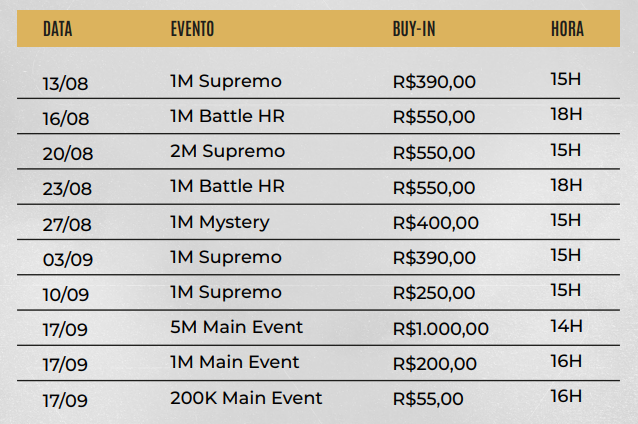The height and width of the screenshot is (424, 638).
Task: Select the EVENTO column header
Action: pos(192,30)
